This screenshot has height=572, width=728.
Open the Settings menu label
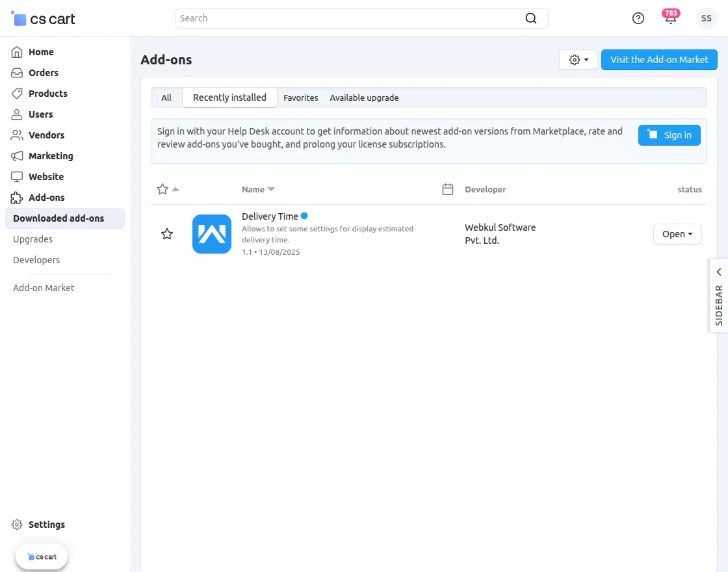pyautogui.click(x=46, y=525)
